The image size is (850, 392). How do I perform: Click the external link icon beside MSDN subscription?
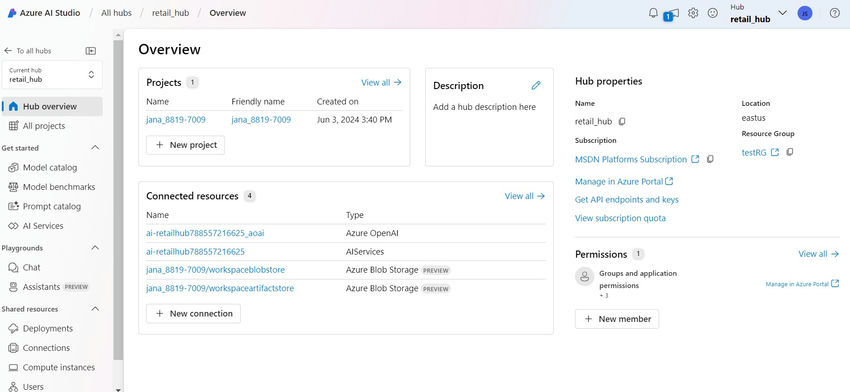(695, 159)
